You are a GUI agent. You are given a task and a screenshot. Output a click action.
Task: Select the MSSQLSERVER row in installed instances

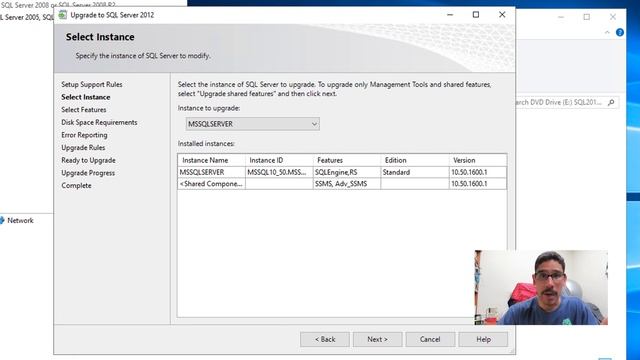pos(342,172)
